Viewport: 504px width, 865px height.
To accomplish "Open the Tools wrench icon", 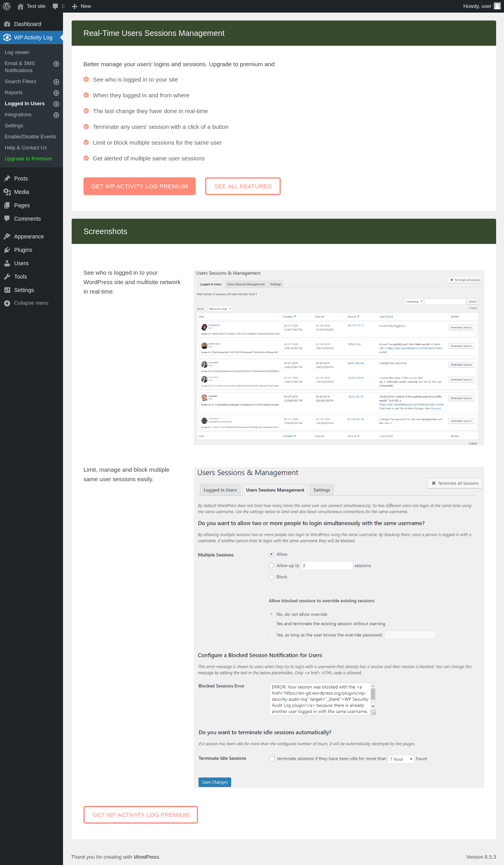I will click(7, 277).
